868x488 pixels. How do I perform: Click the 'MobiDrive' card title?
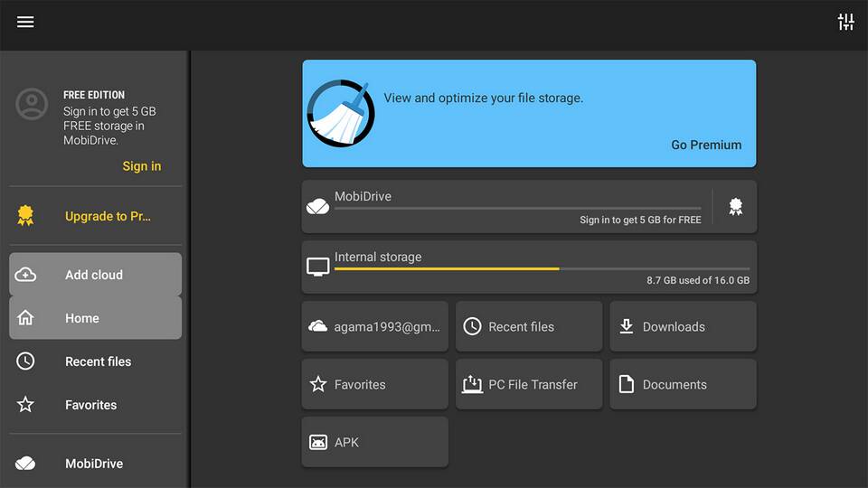pos(363,196)
